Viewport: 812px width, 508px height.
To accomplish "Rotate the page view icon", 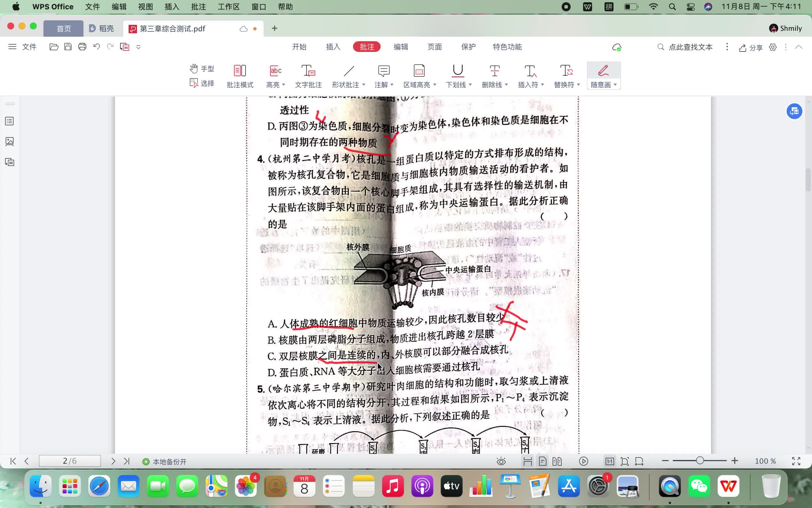I will pos(639,461).
